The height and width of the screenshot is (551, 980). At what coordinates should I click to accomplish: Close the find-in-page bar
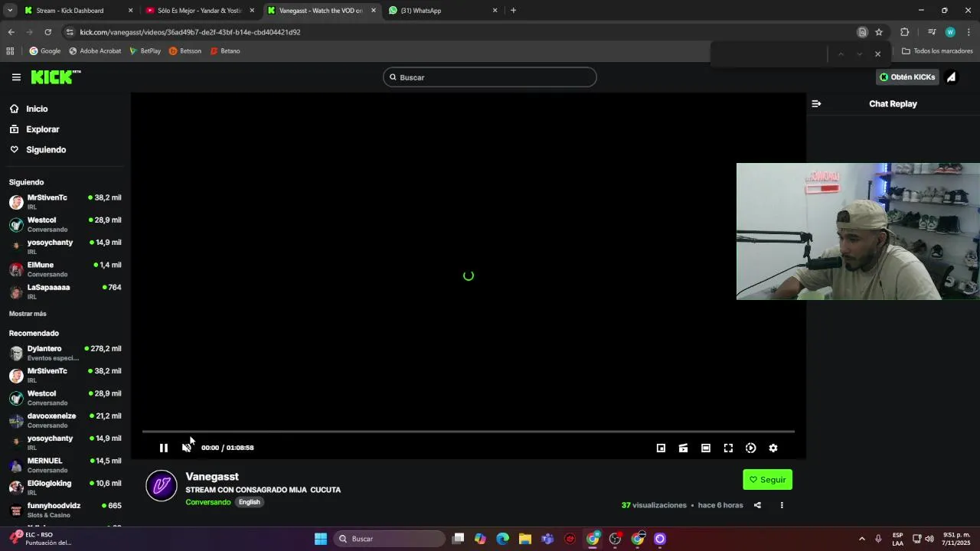coord(877,54)
